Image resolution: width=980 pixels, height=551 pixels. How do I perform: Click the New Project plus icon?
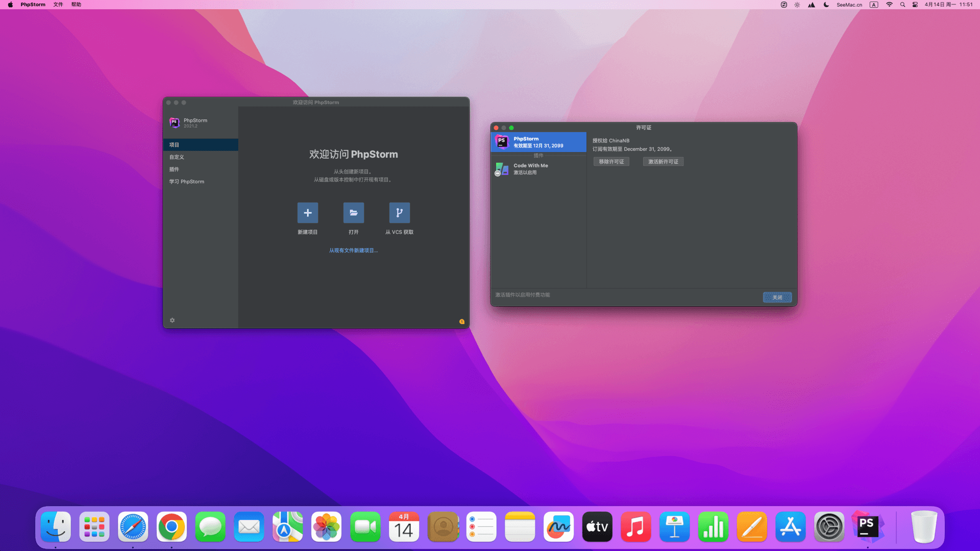[x=307, y=213]
